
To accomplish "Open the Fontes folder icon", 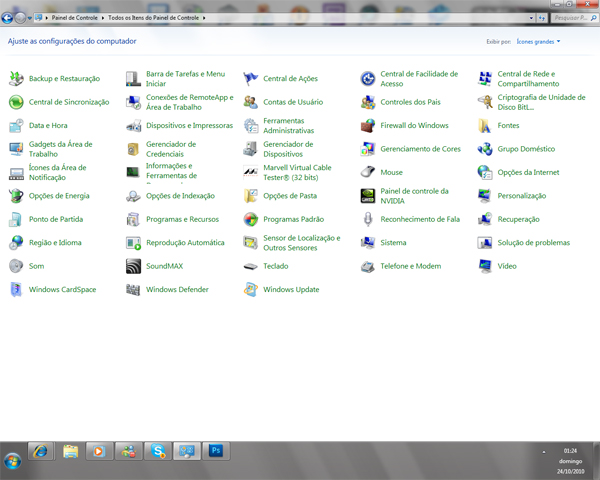I will click(x=485, y=126).
